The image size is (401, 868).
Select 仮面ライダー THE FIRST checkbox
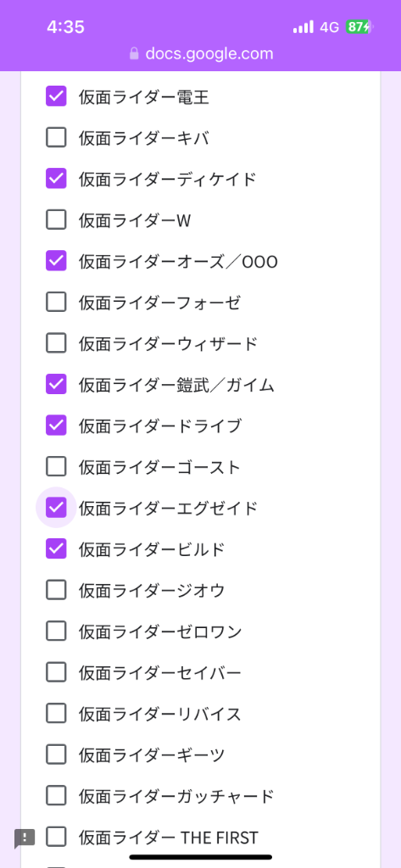(x=56, y=837)
